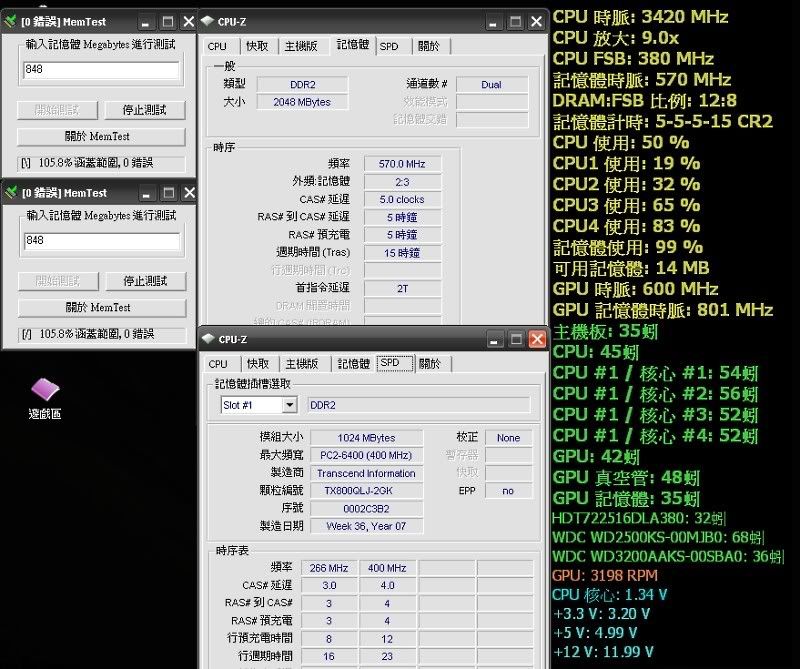
Task: Click 開始測試 in lower MemTest window
Action: click(x=58, y=281)
